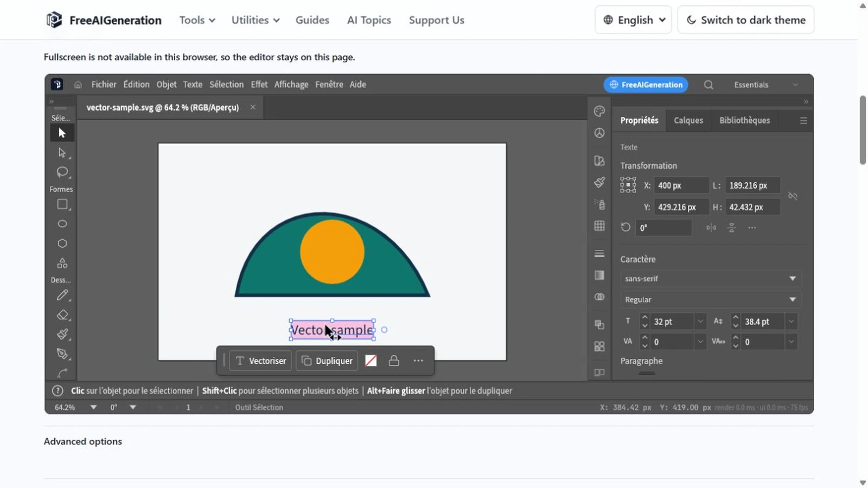Switch to the Calques tab
This screenshot has width=868, height=488.
click(x=688, y=120)
